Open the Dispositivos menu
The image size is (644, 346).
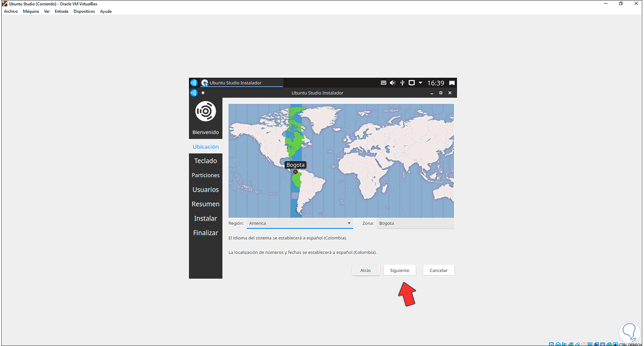(x=84, y=12)
